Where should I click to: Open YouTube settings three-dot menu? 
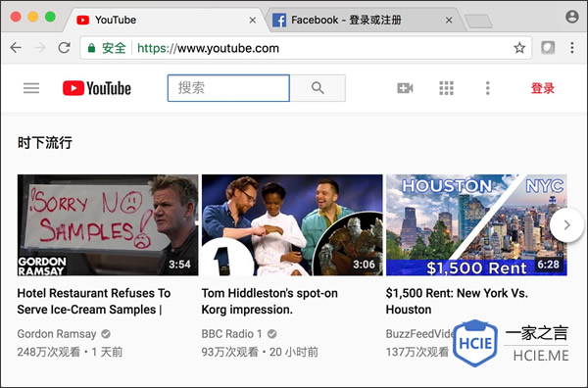pyautogui.click(x=487, y=88)
